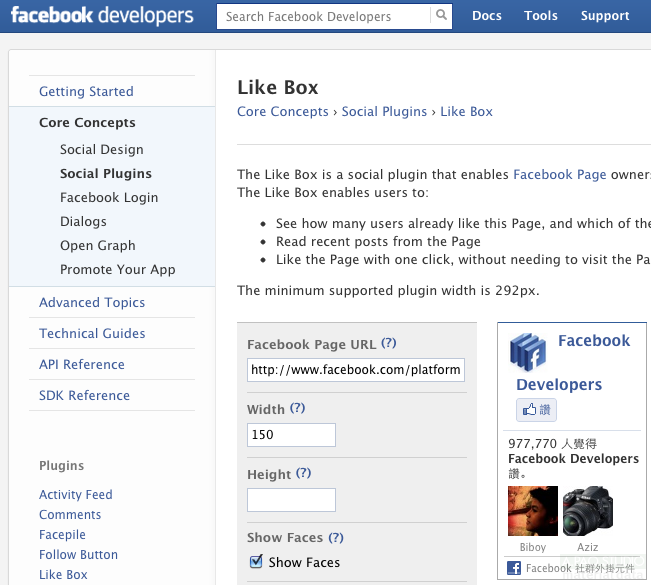Expand Technical Guides section in sidebar
Viewport: 651px width, 585px height.
click(92, 333)
